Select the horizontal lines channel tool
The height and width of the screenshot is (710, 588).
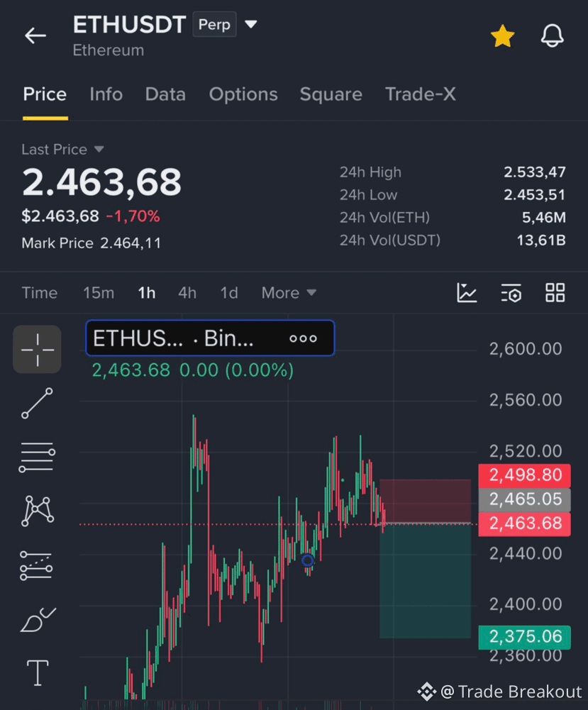37,457
